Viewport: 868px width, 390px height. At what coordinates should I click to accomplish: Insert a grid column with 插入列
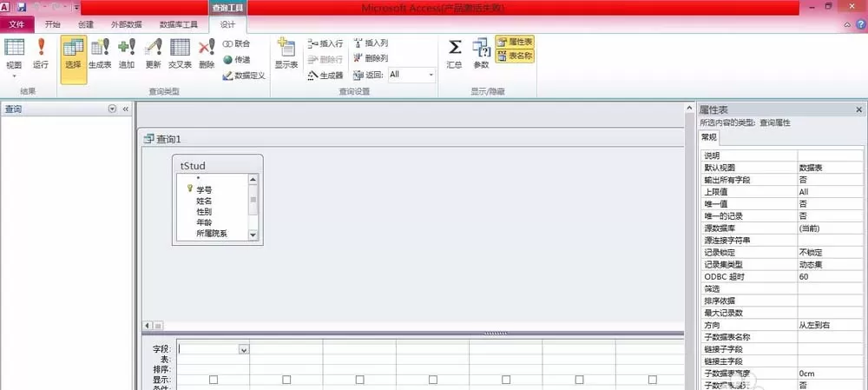click(371, 43)
